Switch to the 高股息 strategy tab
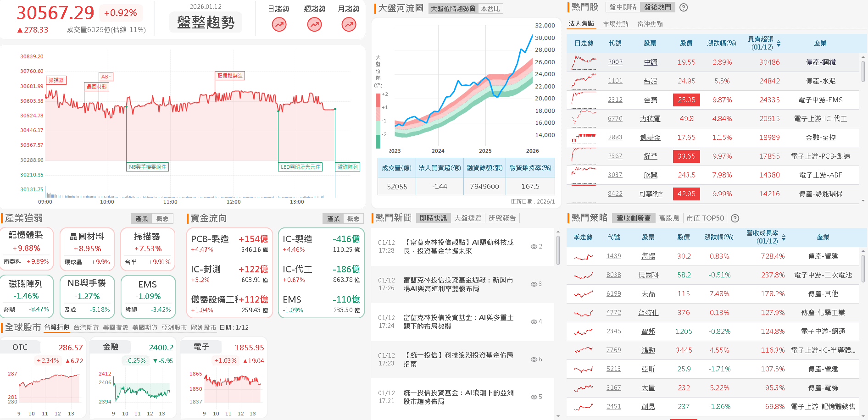Viewport: 868px width, 420px height. 669,218
